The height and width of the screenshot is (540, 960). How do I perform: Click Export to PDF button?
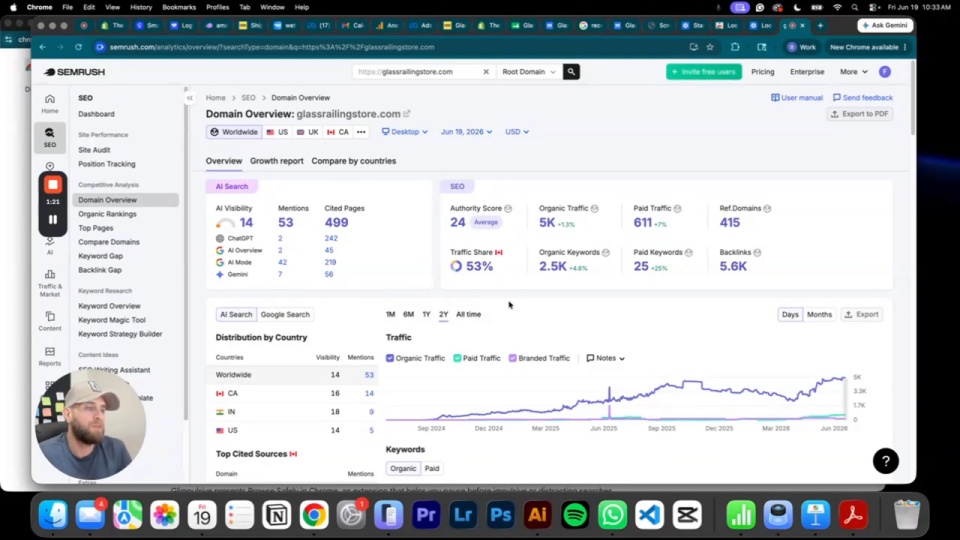[x=860, y=114]
